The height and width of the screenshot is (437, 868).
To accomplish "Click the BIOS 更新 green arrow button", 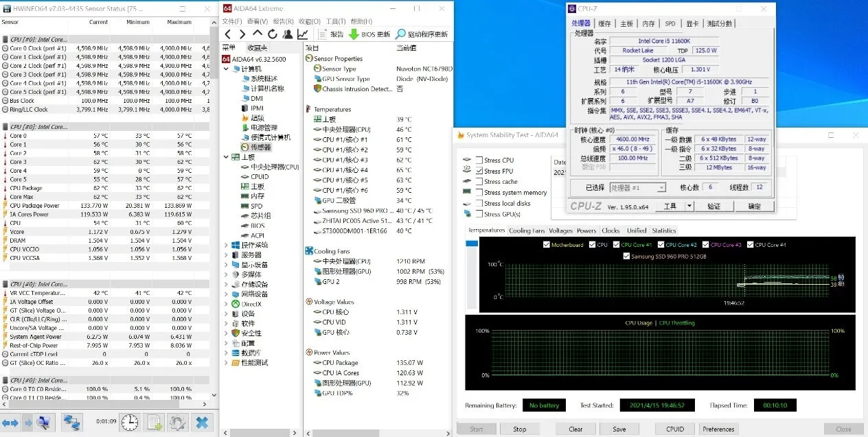I will click(x=369, y=34).
